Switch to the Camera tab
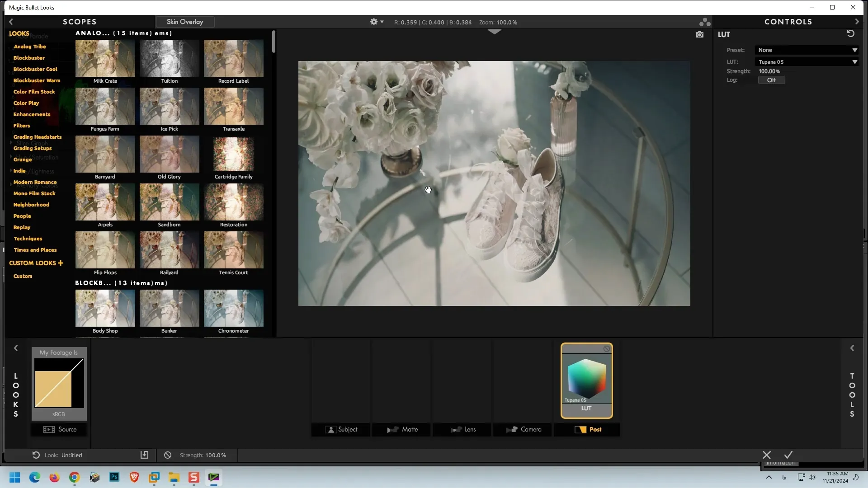The image size is (868, 488). (x=523, y=429)
